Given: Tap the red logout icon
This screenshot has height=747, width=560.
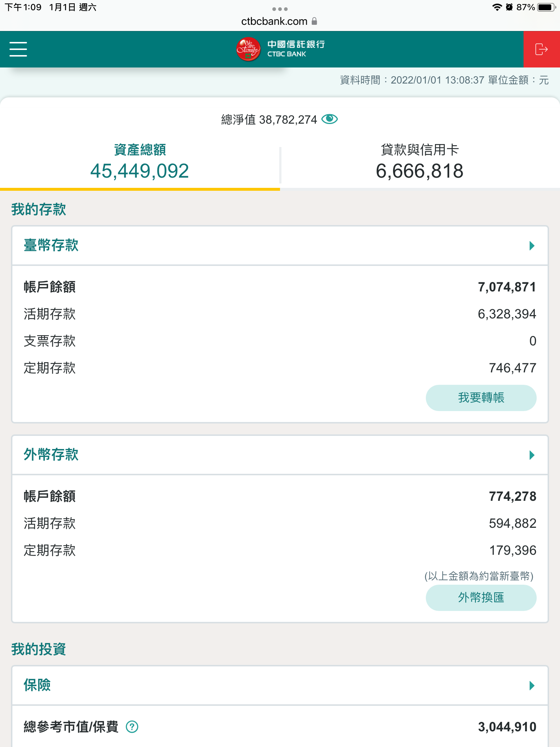Looking at the screenshot, I should 541,49.
